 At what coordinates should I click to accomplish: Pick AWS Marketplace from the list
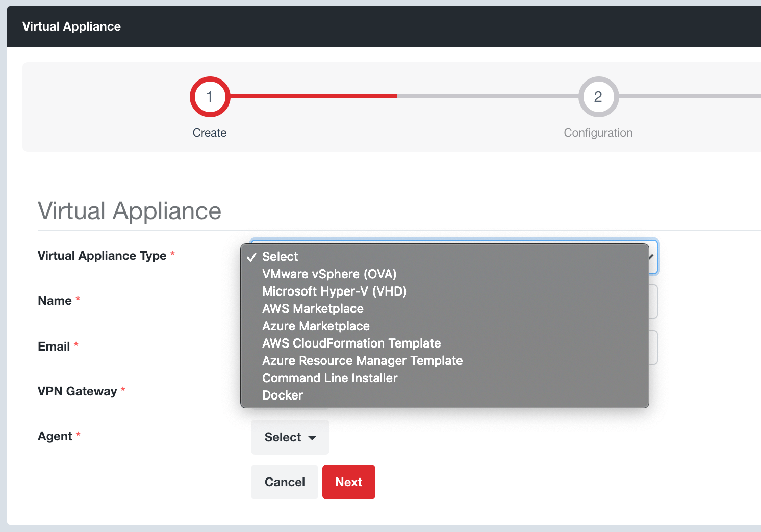click(444, 309)
